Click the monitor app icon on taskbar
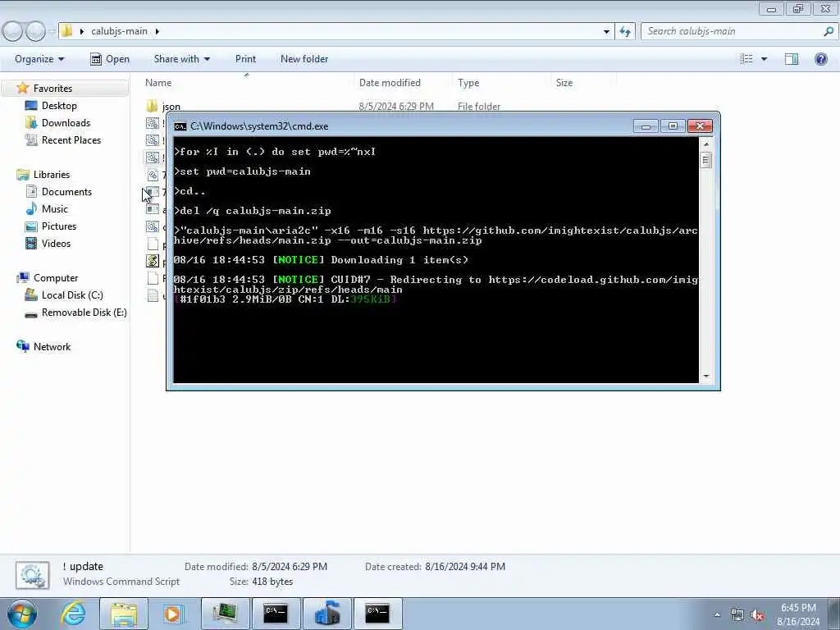 [x=225, y=614]
